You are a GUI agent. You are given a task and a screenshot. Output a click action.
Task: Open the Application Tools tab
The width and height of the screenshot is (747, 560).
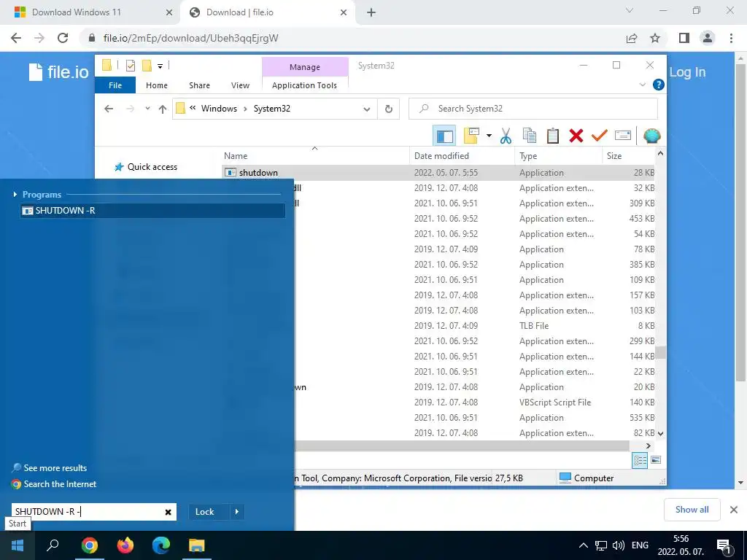point(304,85)
